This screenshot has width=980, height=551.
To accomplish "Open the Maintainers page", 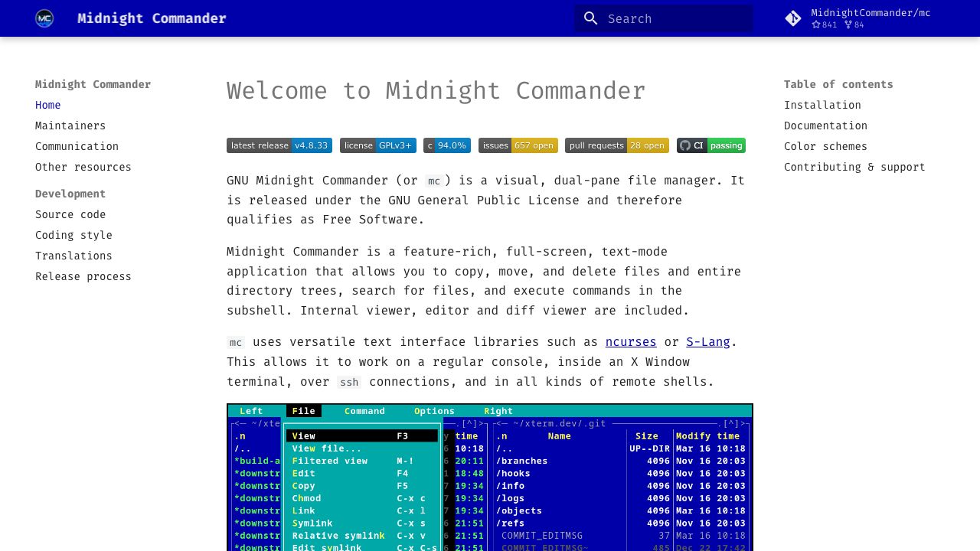I will pyautogui.click(x=70, y=126).
